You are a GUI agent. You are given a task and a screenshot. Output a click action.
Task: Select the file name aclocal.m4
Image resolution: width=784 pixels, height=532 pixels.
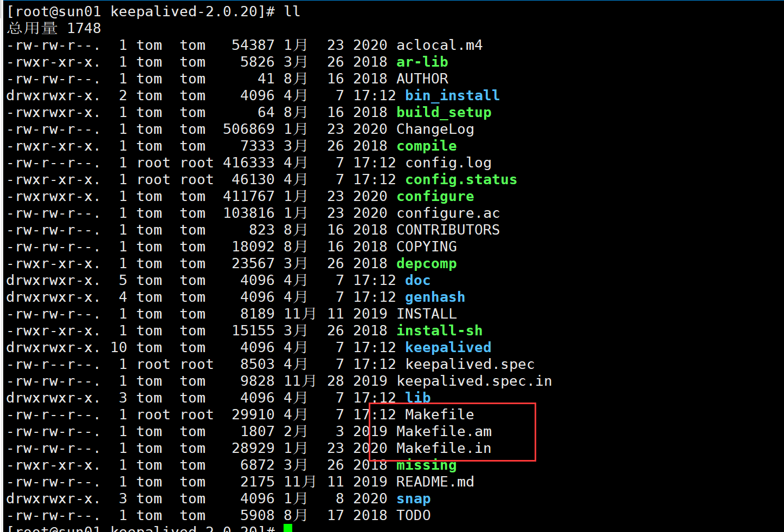pos(439,45)
